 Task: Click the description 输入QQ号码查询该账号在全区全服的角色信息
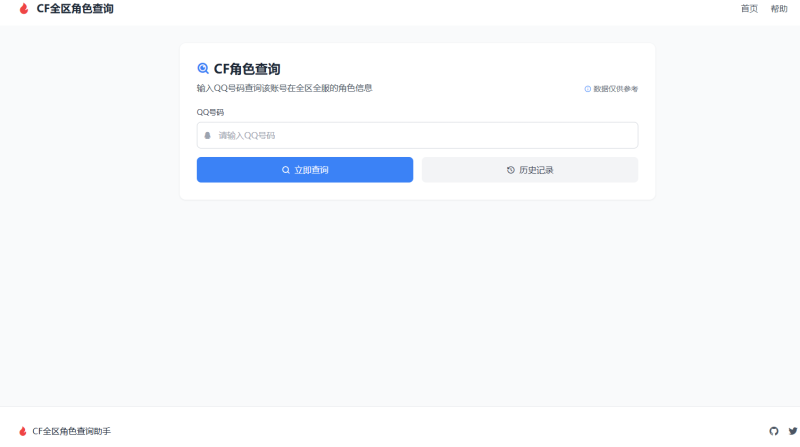(285, 88)
